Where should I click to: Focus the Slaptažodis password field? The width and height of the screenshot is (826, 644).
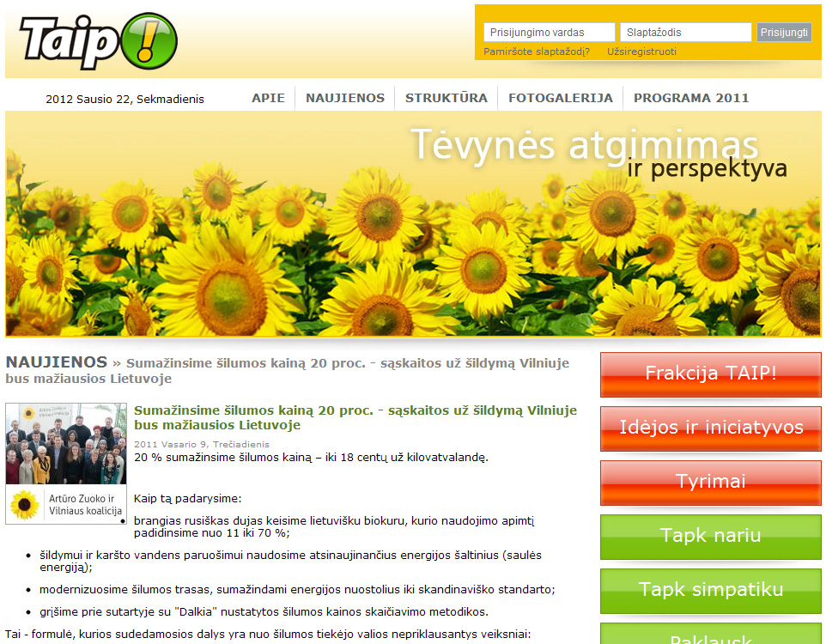pos(685,33)
